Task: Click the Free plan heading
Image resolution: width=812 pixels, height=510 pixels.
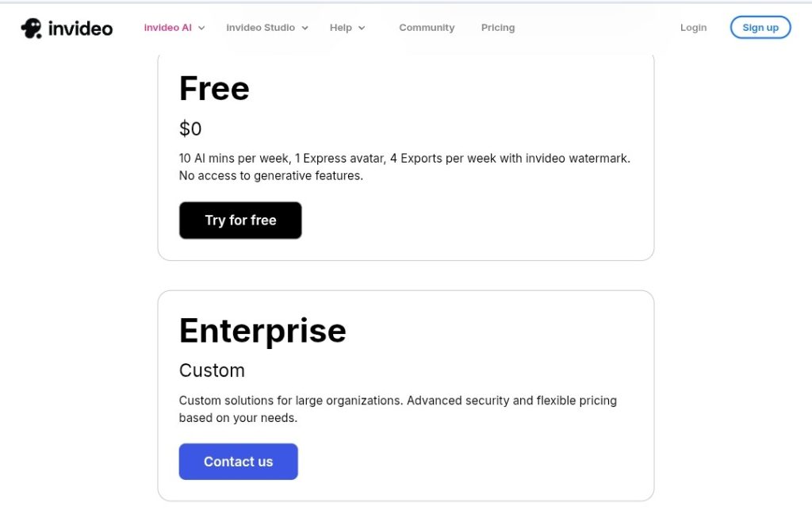Action: pos(214,89)
